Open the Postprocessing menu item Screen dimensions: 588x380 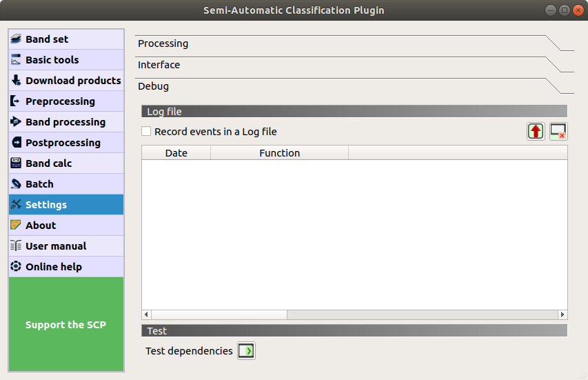[63, 143]
